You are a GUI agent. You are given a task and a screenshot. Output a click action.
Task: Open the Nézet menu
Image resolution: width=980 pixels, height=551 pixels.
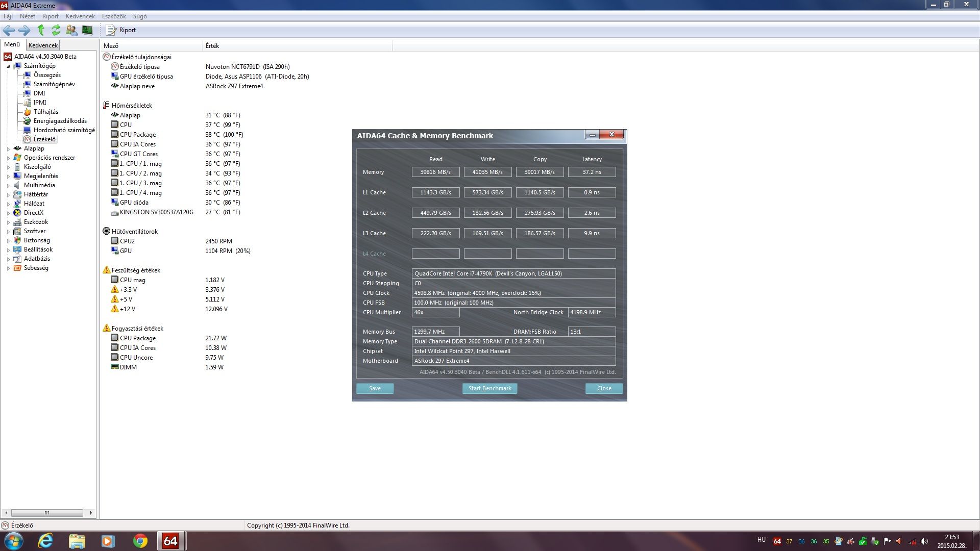click(28, 16)
